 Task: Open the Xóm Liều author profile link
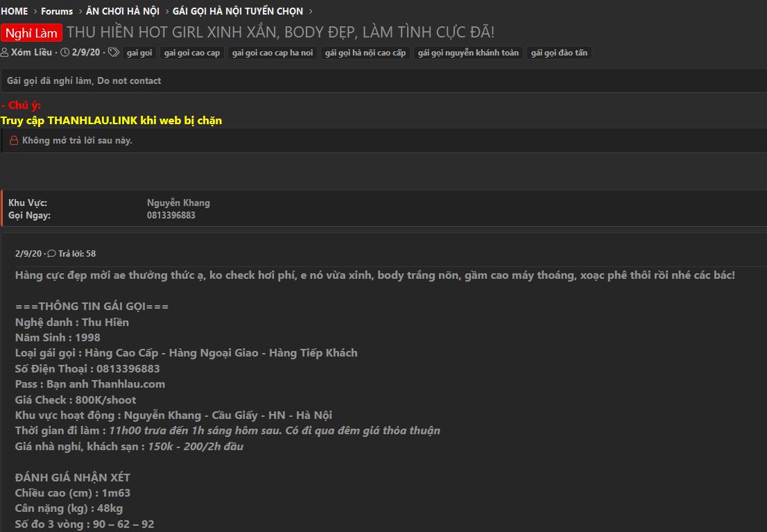[x=31, y=53]
